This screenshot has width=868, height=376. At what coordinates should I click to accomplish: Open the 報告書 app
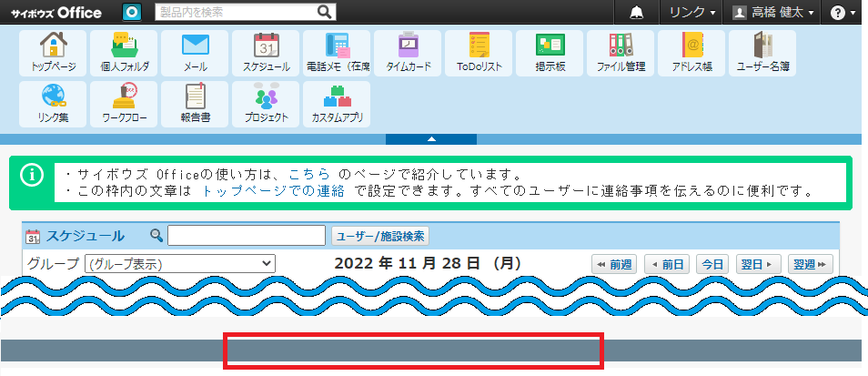click(195, 104)
